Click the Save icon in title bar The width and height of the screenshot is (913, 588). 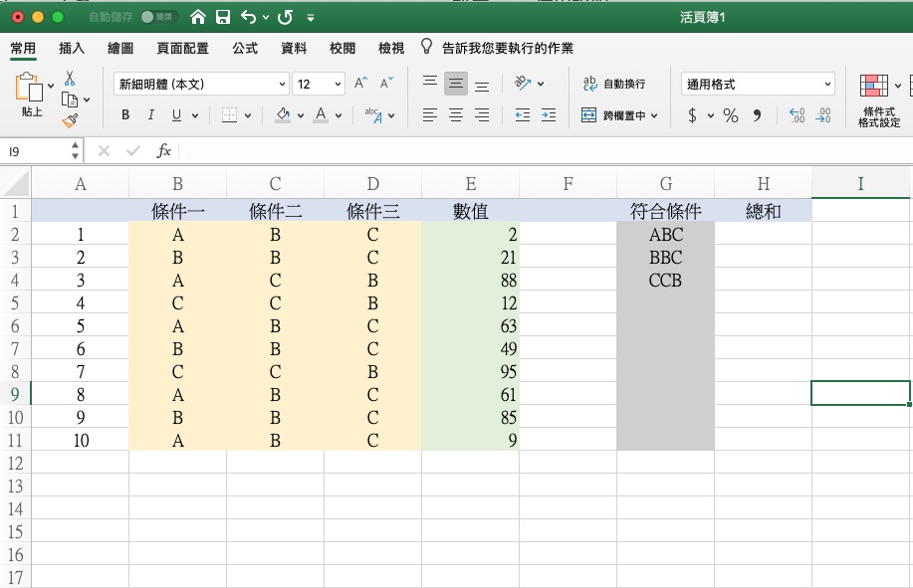point(223,18)
